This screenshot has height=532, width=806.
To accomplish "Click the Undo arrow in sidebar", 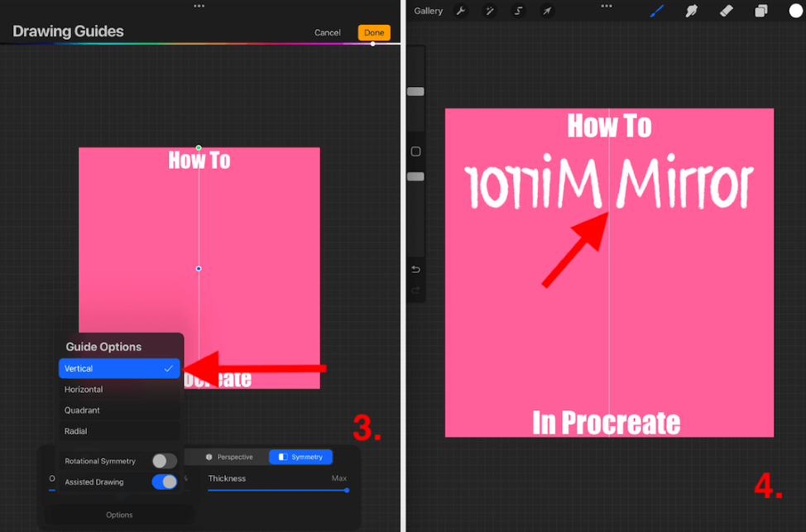I will 416,270.
